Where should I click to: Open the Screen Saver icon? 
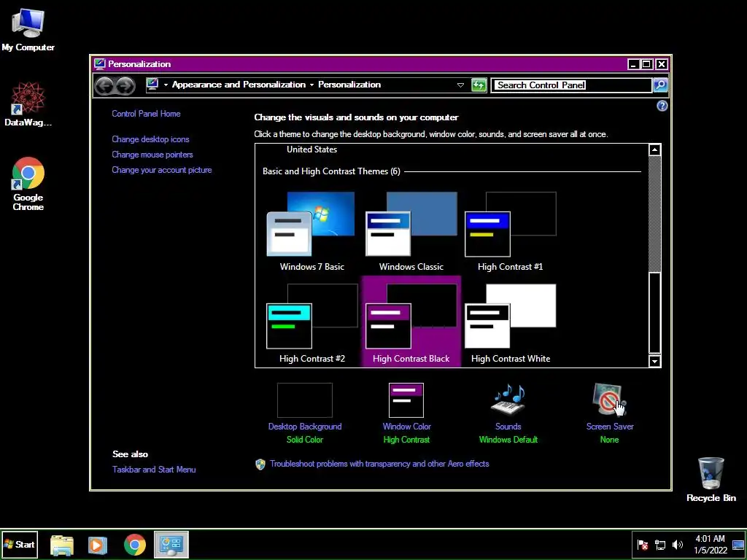tap(609, 400)
